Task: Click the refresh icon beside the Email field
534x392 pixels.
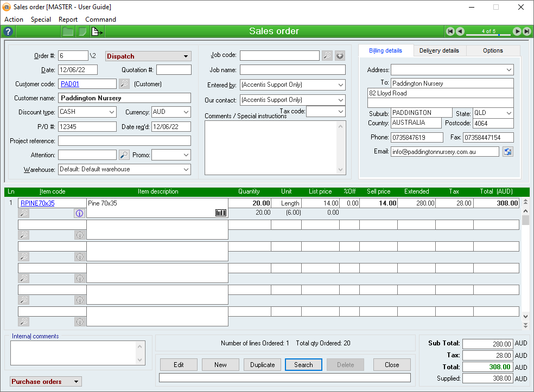Action: (x=507, y=152)
